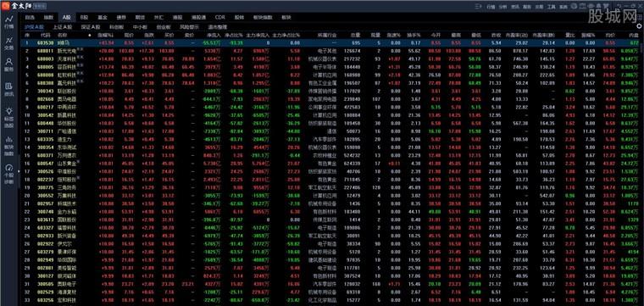
Task: Open the 资讯 news sidebar icon
Action: tap(8, 89)
